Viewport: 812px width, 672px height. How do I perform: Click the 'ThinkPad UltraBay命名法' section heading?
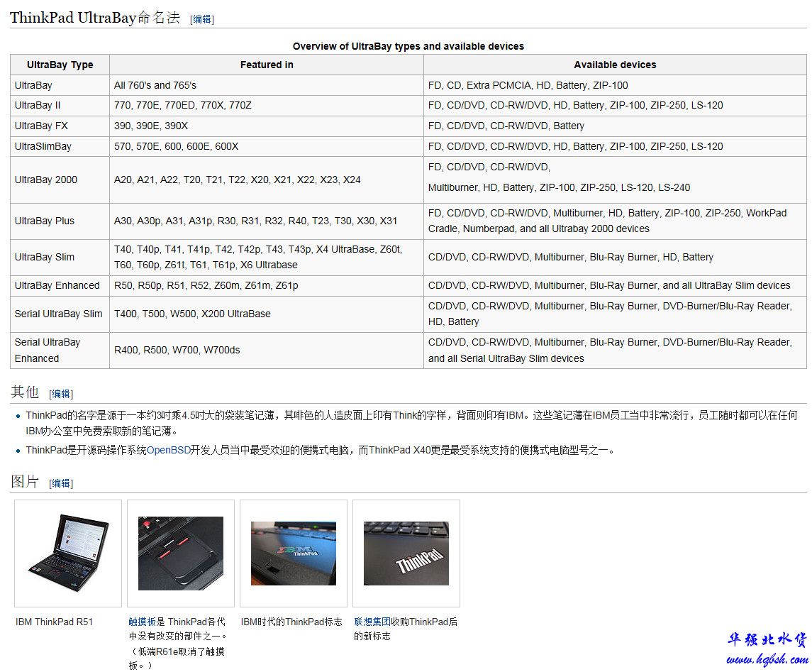pyautogui.click(x=95, y=18)
